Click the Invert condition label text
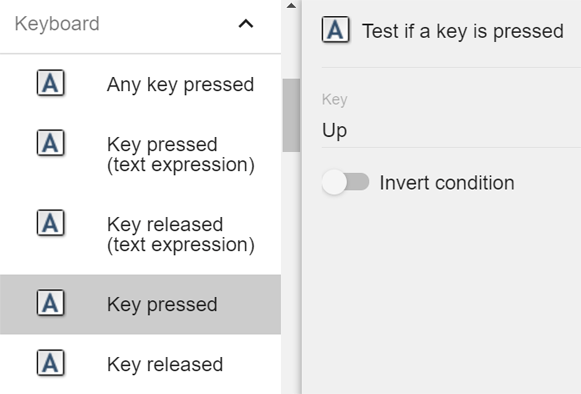This screenshot has width=581, height=394. tap(447, 183)
